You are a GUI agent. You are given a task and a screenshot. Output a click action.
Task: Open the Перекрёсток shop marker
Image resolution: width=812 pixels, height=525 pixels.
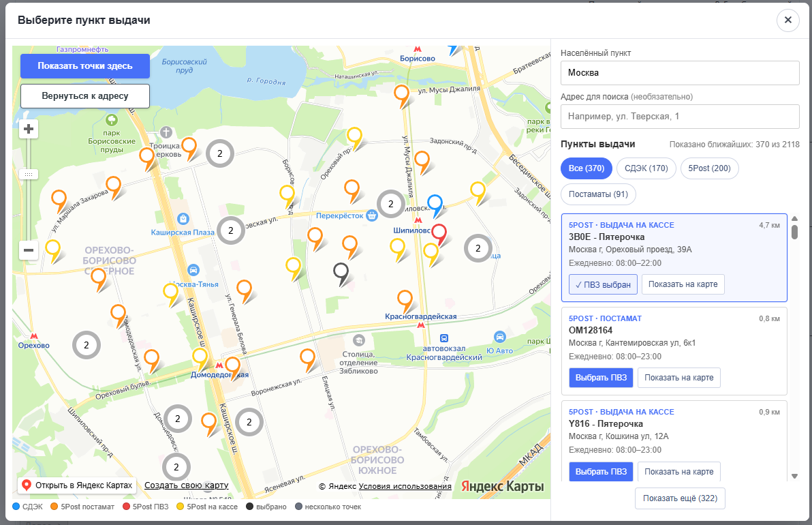point(372,215)
